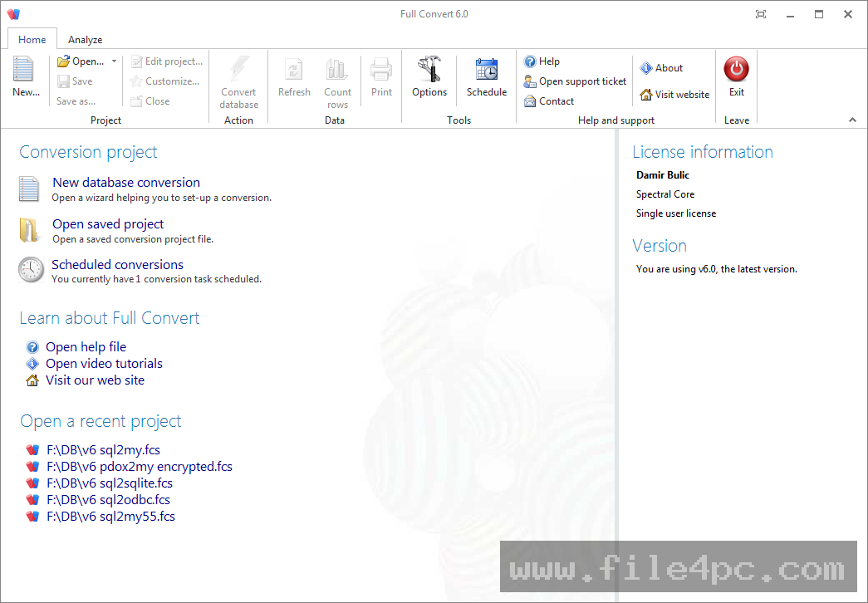Click the Full Convert app logo icon
The width and height of the screenshot is (868, 603).
click(x=13, y=14)
